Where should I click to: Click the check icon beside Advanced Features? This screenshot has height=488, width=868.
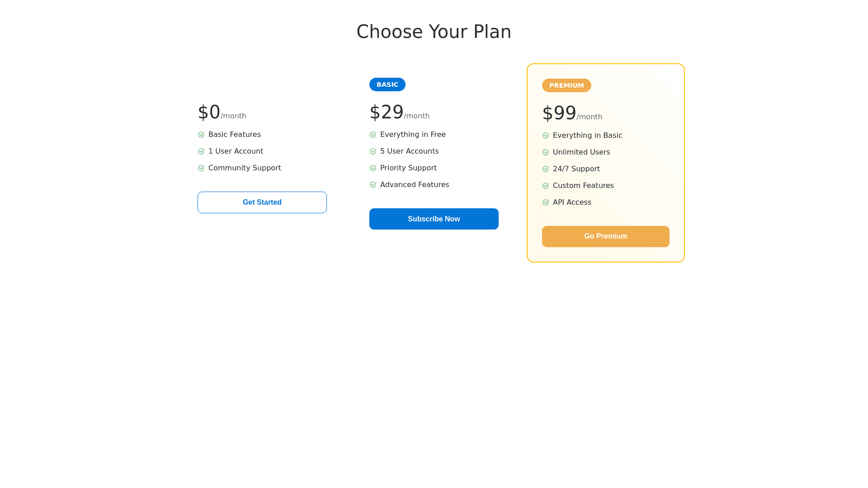click(373, 185)
